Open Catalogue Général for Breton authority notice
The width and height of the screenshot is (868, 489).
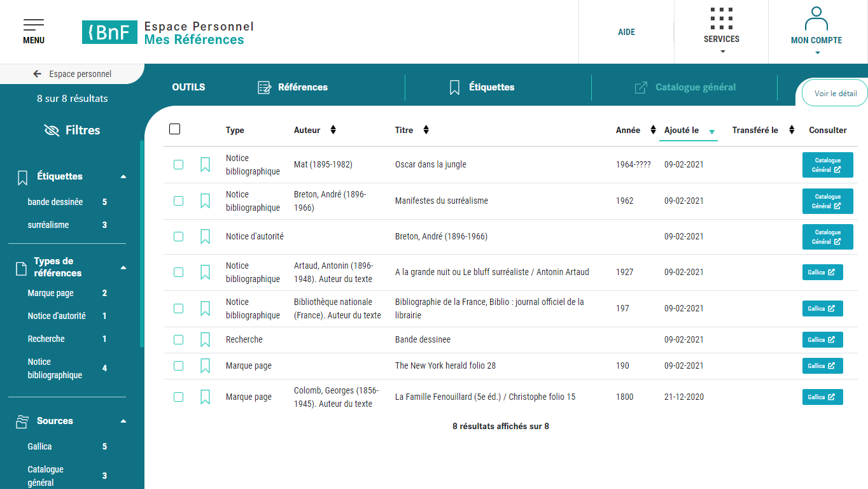pyautogui.click(x=827, y=236)
